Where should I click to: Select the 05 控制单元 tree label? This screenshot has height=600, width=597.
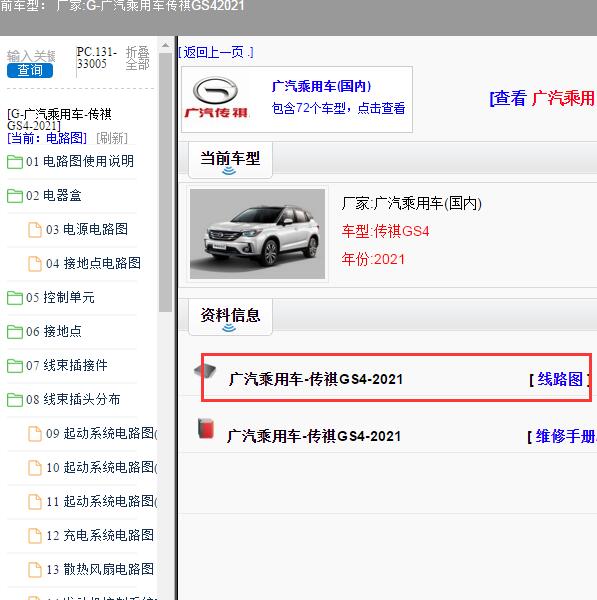pos(60,297)
